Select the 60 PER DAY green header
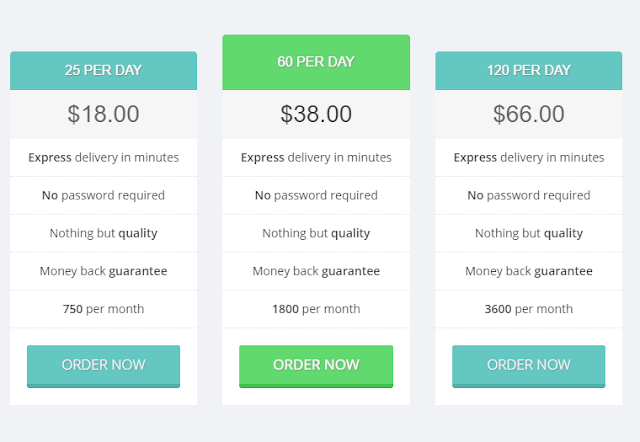This screenshot has height=442, width=640. tap(316, 62)
